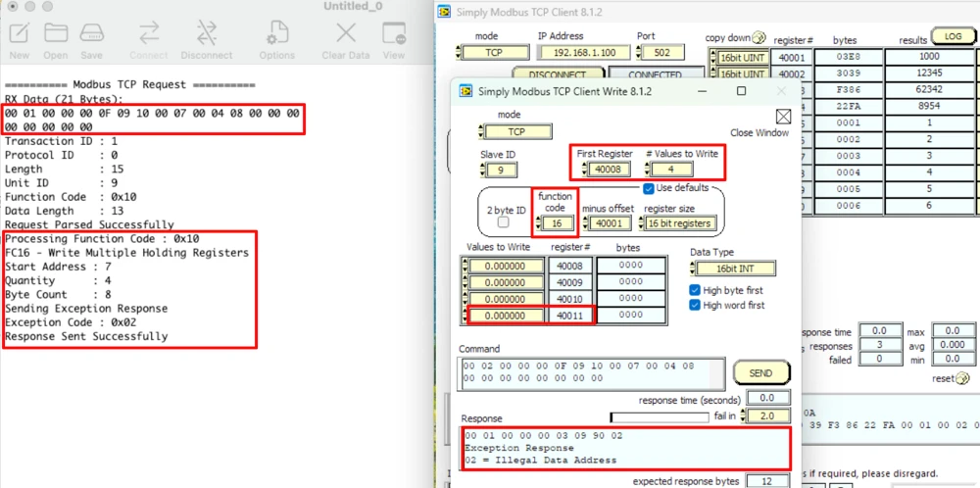Toggle the Use defaults checkbox
980x488 pixels.
648,188
